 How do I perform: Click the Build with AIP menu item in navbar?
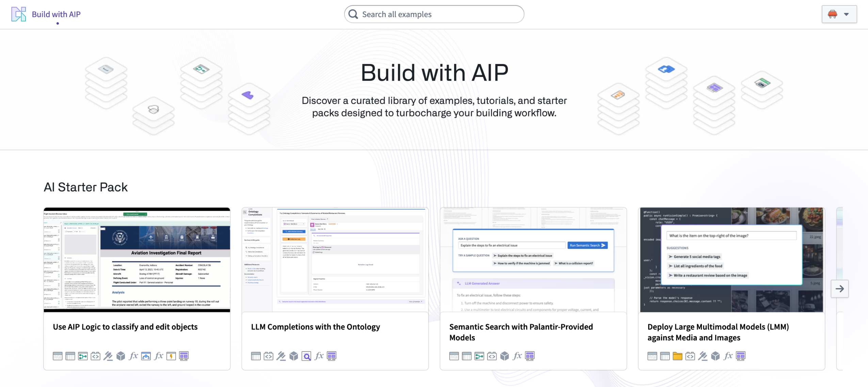[56, 14]
